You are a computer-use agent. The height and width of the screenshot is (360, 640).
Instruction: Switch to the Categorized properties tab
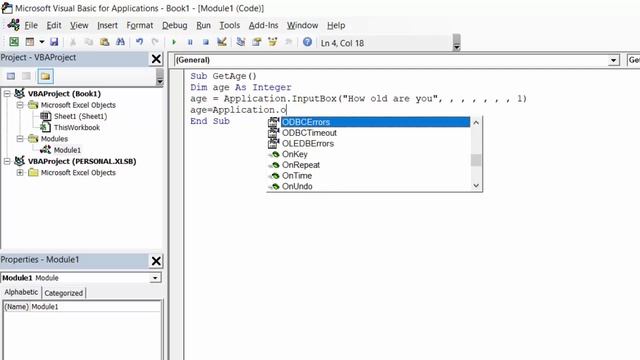[x=64, y=293]
